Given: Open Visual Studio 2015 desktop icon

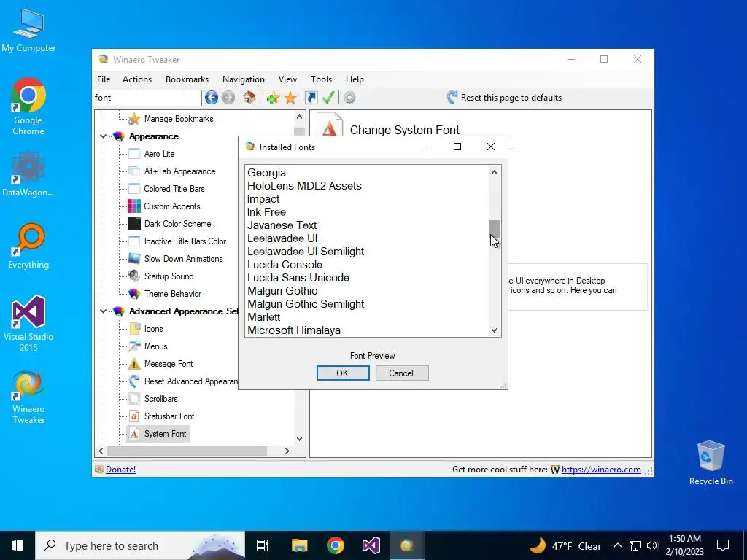Looking at the screenshot, I should [x=28, y=324].
